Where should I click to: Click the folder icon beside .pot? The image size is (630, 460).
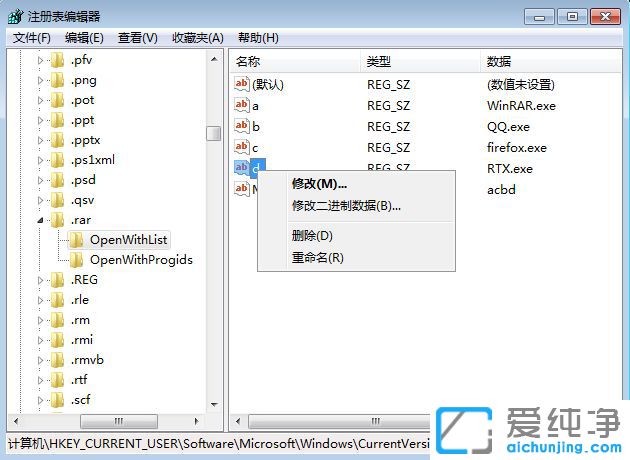coord(57,100)
